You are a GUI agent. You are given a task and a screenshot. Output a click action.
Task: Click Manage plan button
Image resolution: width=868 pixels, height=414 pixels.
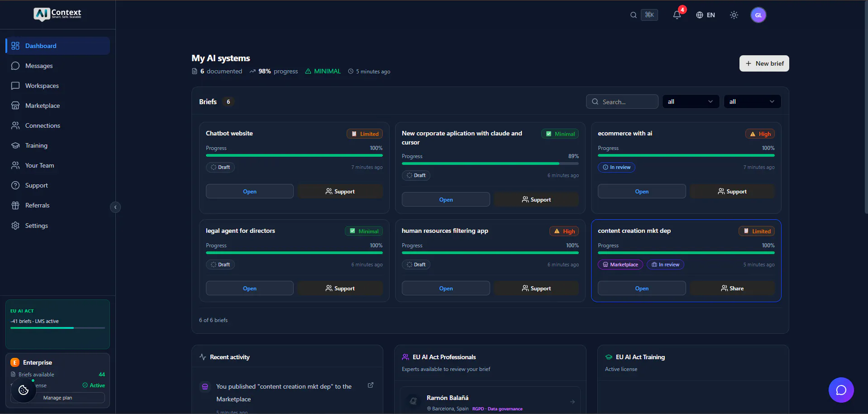pos(58,398)
